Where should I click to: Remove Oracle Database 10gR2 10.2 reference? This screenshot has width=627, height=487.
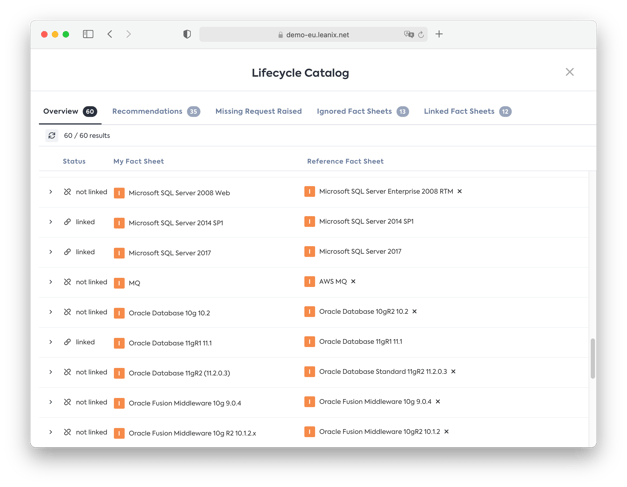415,311
